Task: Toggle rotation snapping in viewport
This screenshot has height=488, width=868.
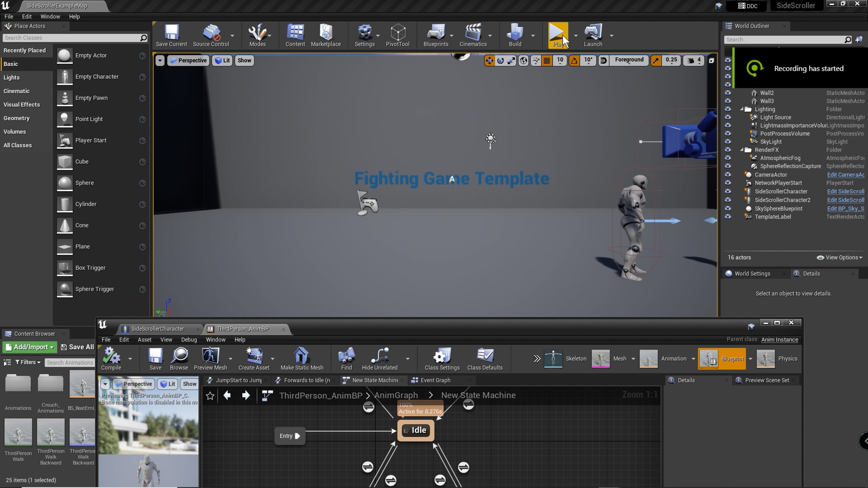Action: pos(574,61)
